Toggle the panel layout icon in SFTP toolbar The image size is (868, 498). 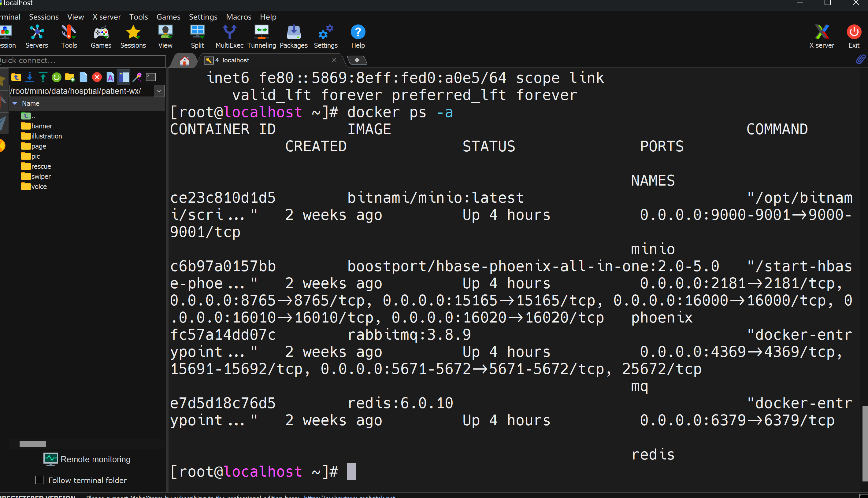[124, 77]
